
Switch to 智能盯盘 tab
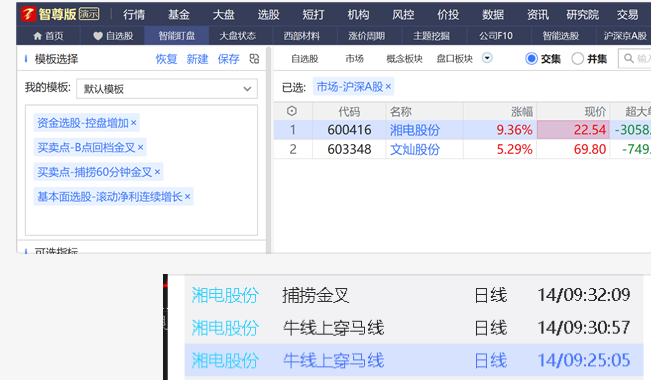176,36
